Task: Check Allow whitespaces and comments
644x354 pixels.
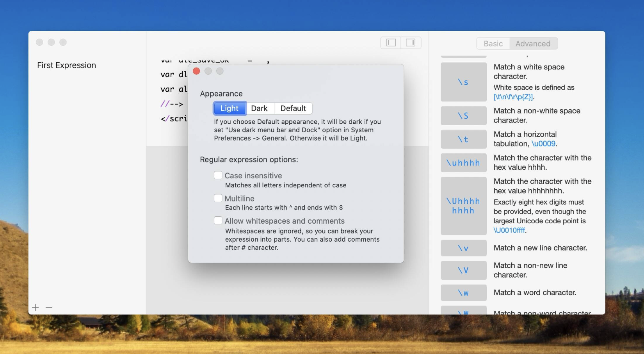Action: (x=218, y=220)
